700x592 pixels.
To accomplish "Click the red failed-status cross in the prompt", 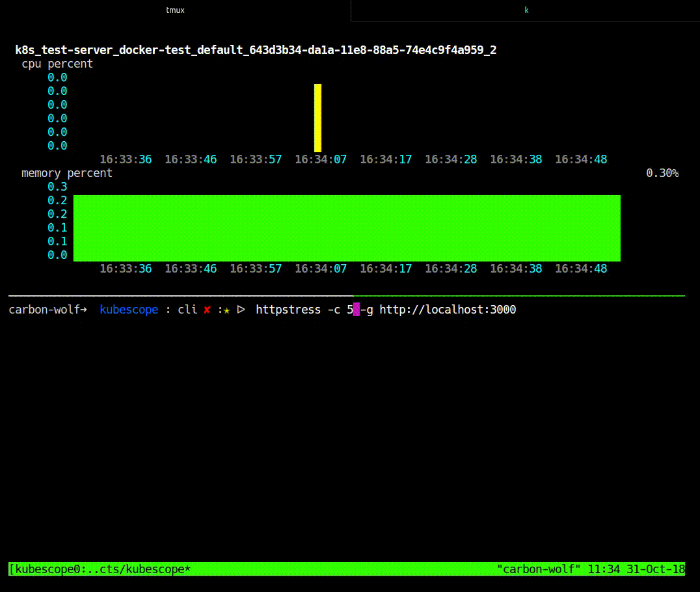I will [206, 309].
